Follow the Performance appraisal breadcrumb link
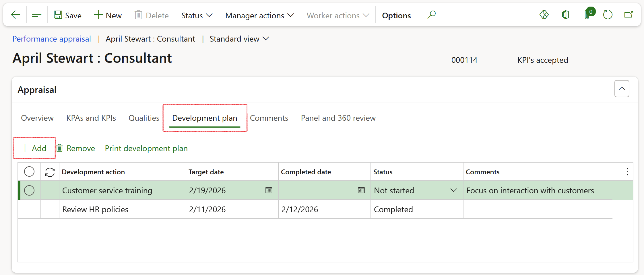This screenshot has height=275, width=644. (52, 39)
